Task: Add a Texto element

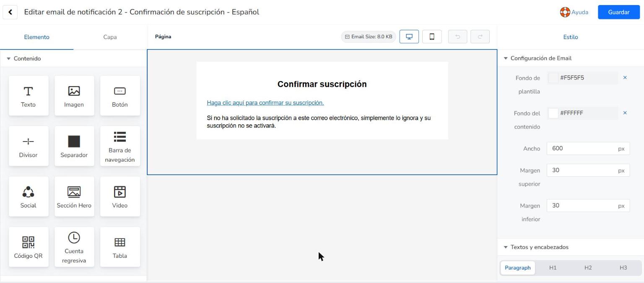Action: 29,96
